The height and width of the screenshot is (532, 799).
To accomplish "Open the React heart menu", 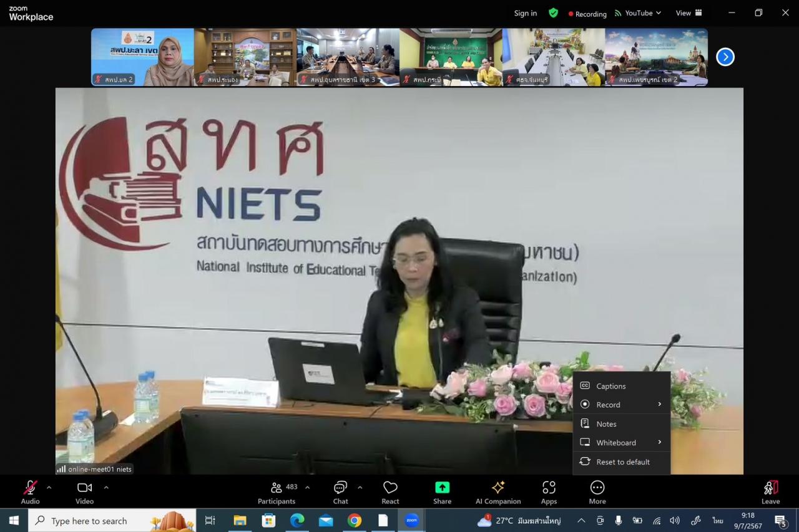I will (x=390, y=492).
